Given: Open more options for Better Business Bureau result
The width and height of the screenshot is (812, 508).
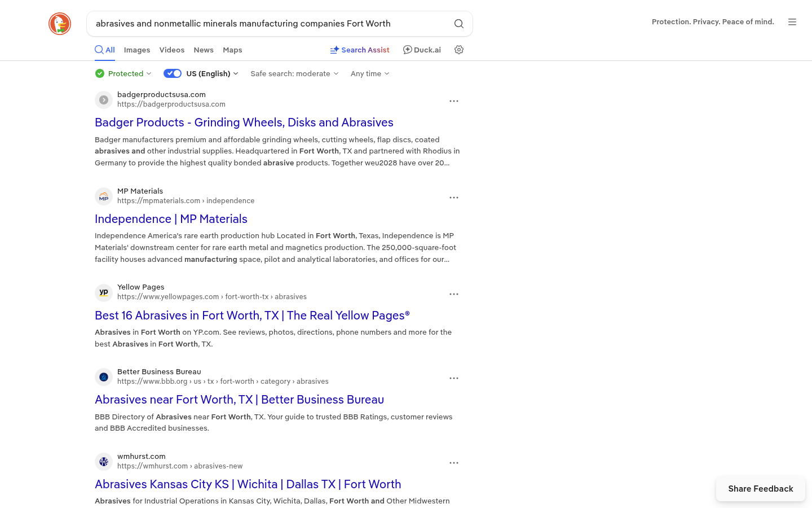Looking at the screenshot, I should pos(454,378).
